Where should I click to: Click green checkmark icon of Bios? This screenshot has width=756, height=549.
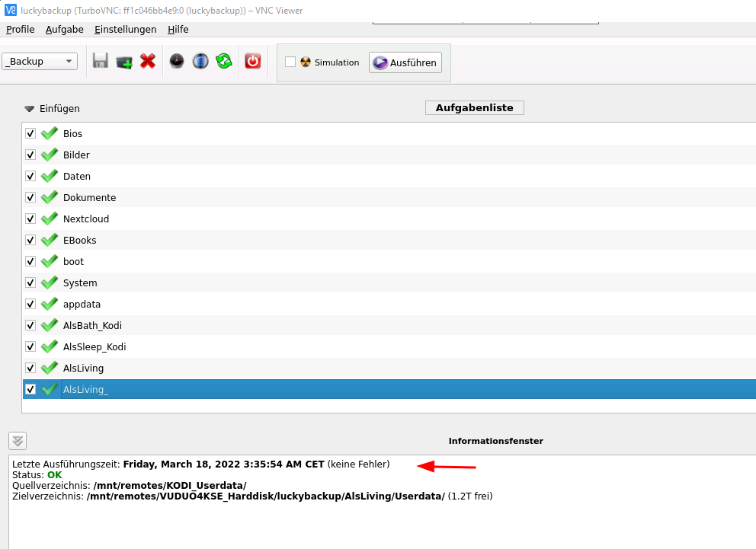[x=50, y=133]
